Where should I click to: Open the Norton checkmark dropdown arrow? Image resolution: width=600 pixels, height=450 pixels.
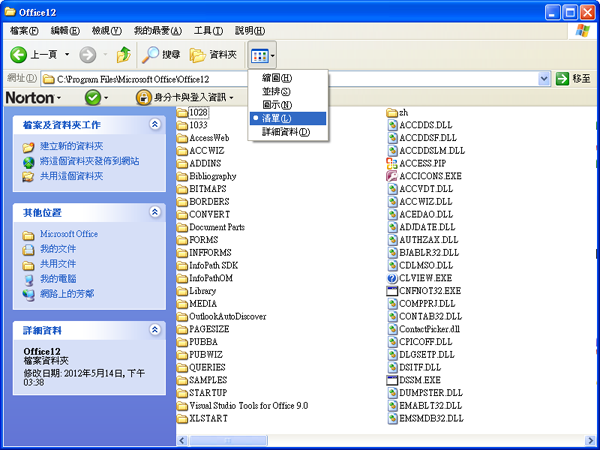pos(106,98)
